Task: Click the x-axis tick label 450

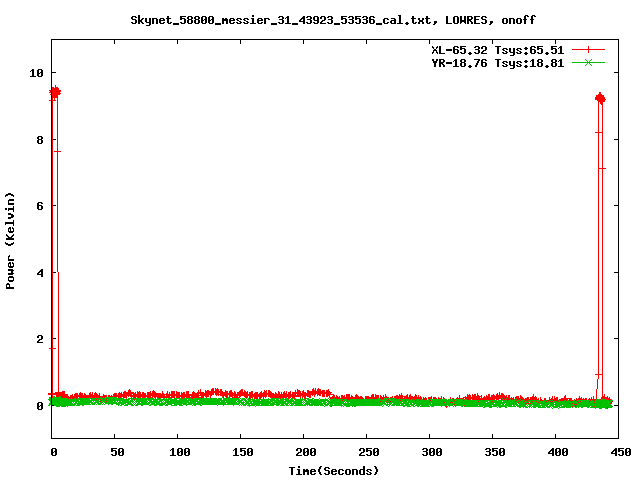Action: pos(621,452)
